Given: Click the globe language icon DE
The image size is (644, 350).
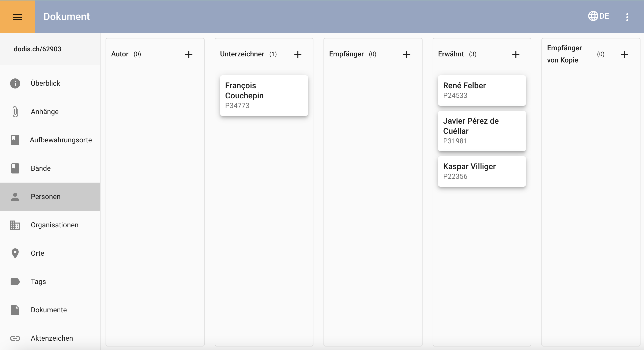Looking at the screenshot, I should pos(599,16).
